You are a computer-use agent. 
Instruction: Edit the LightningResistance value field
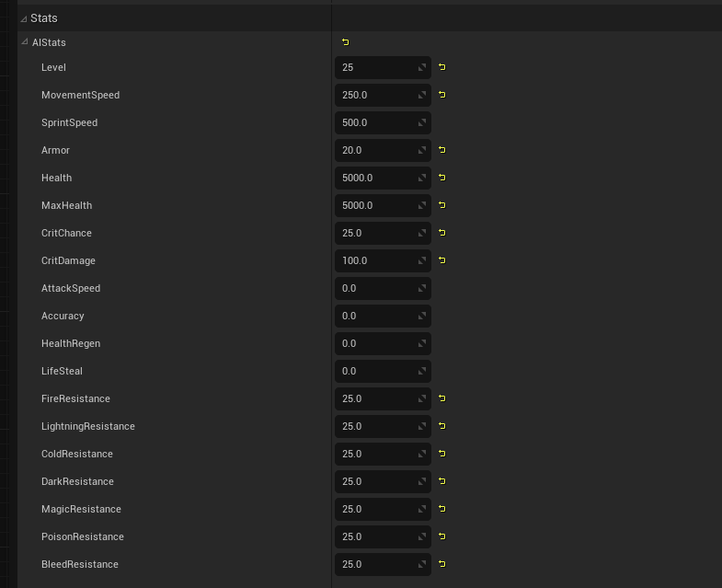[x=383, y=426]
